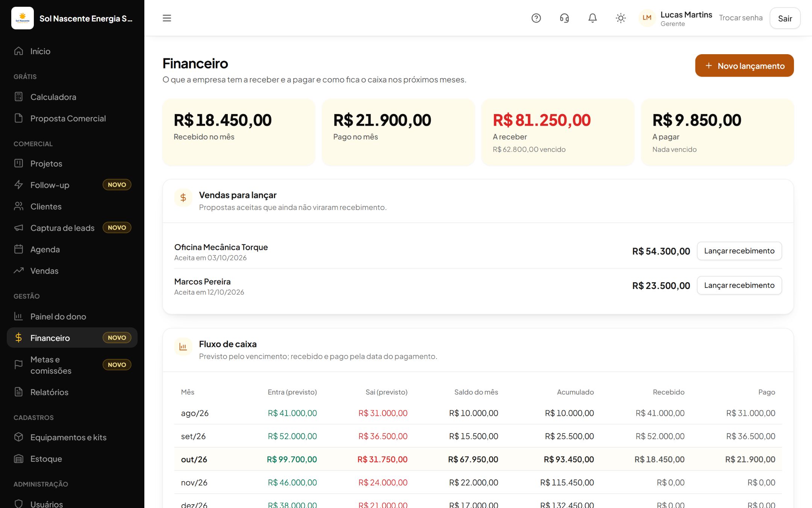
Task: Click the Metas e comissões flag icon
Action: point(19,365)
